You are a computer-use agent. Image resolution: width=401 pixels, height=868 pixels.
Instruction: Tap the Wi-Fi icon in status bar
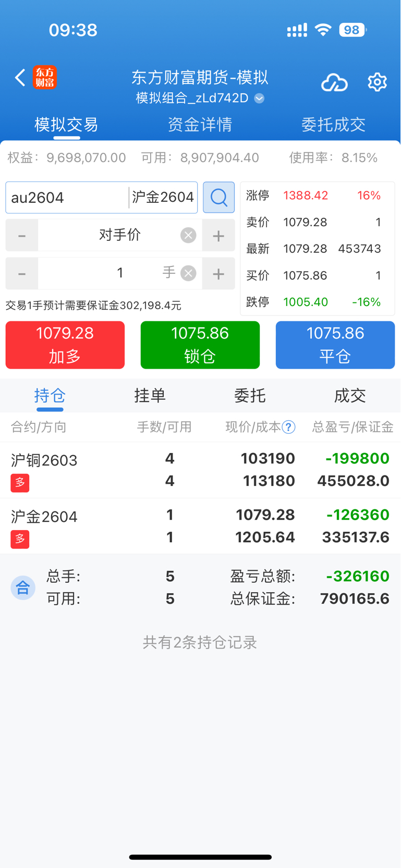click(x=323, y=30)
